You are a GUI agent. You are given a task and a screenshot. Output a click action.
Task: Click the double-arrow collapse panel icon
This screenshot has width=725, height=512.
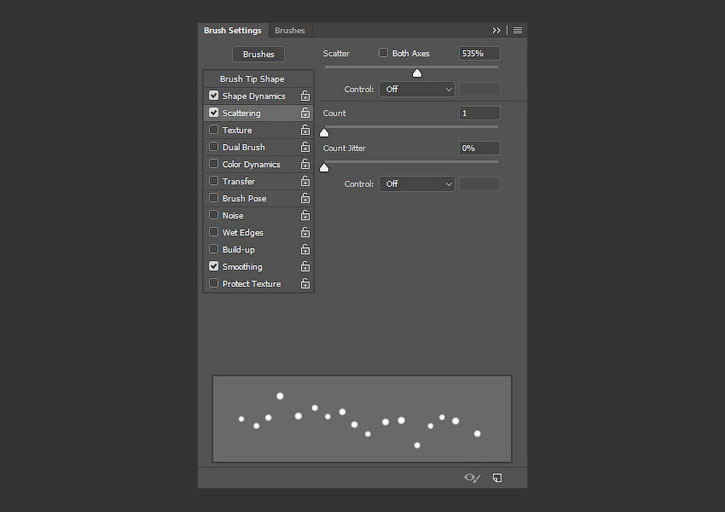pyautogui.click(x=497, y=31)
